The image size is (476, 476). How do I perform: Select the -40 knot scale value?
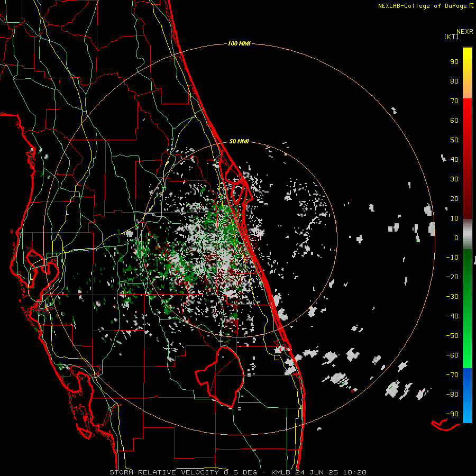452,316
